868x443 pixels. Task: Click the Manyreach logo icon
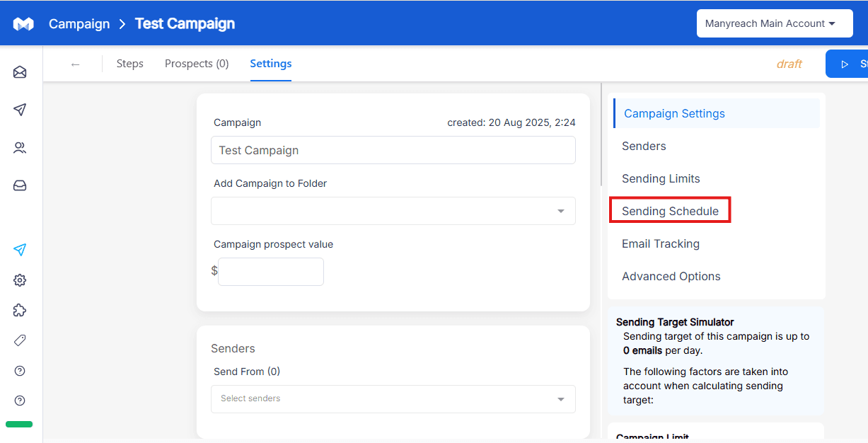tap(23, 24)
